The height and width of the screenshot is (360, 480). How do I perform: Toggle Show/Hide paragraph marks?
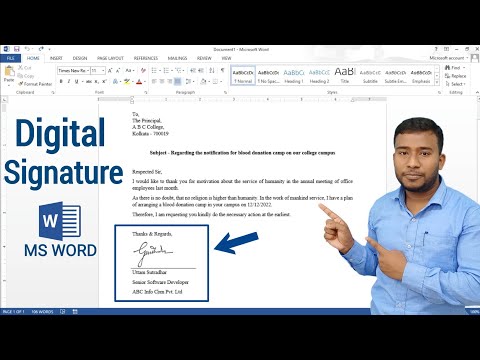pos(222,71)
